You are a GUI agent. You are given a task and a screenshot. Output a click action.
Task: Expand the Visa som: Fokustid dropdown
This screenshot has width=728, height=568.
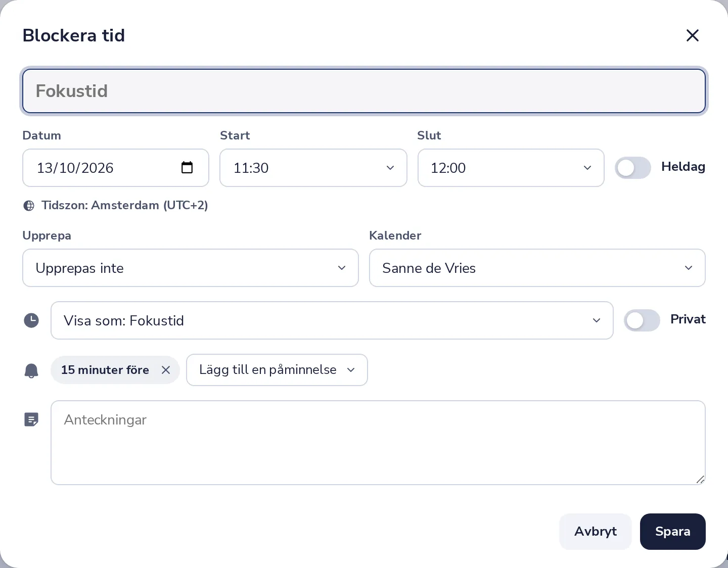click(x=332, y=320)
